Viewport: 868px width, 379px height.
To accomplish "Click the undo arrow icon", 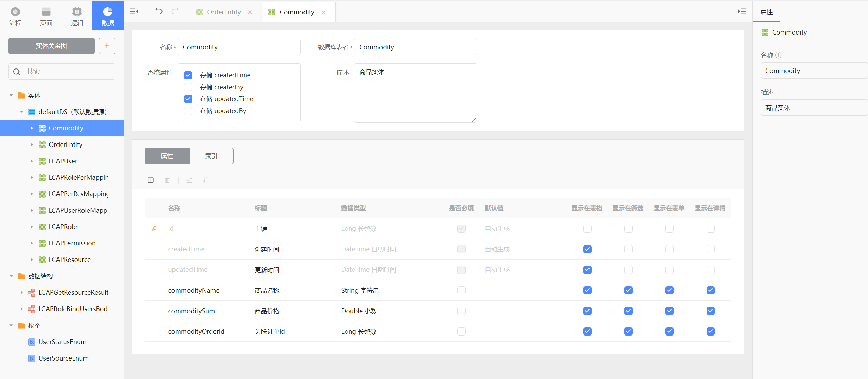I will click(x=158, y=11).
